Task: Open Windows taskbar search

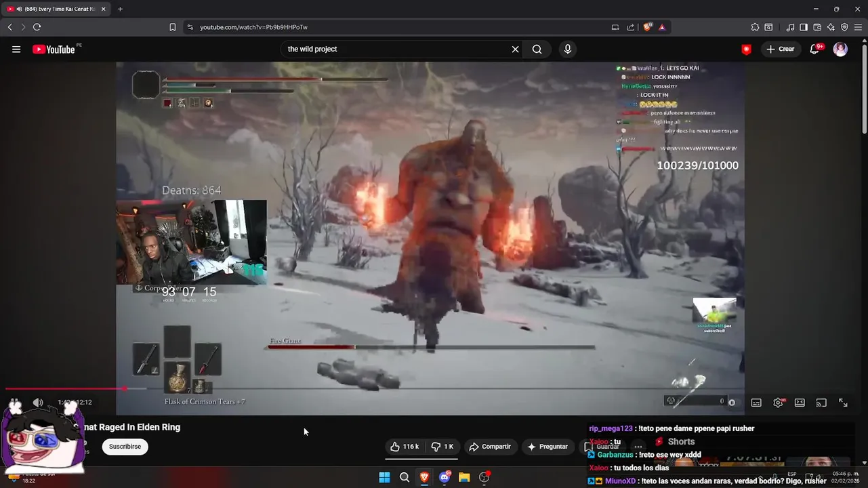Action: coord(405,477)
